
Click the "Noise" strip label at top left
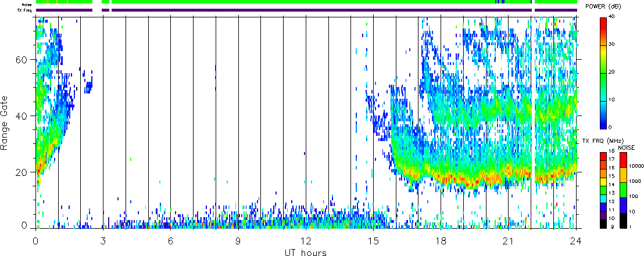27,4
